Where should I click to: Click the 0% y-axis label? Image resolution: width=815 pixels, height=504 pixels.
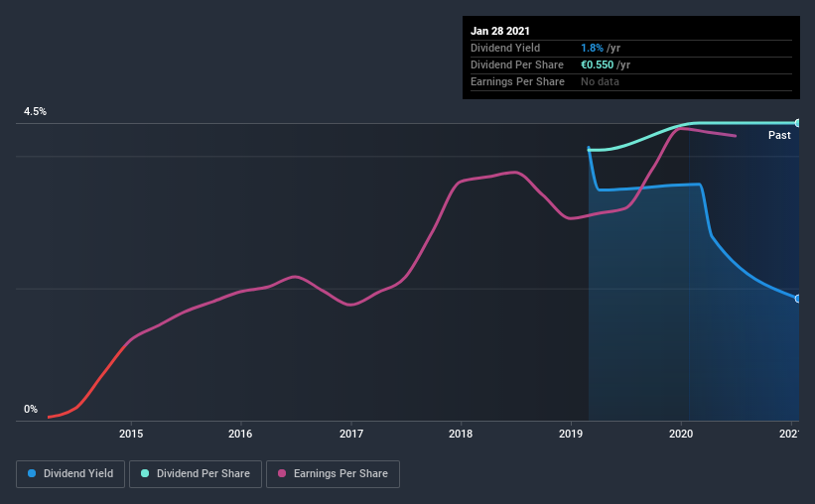tap(31, 410)
